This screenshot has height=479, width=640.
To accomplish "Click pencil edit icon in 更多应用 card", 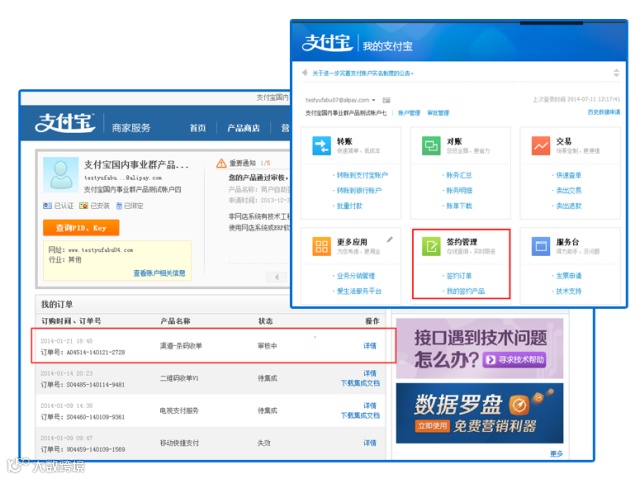I will click(x=390, y=240).
